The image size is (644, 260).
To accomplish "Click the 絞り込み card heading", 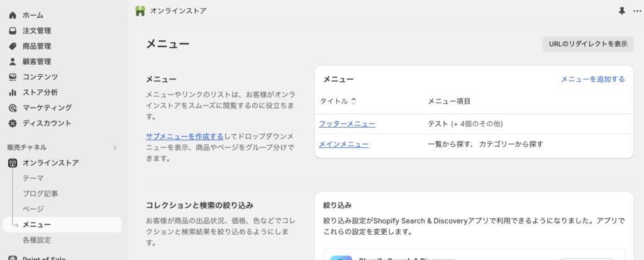I will pos(337,205).
